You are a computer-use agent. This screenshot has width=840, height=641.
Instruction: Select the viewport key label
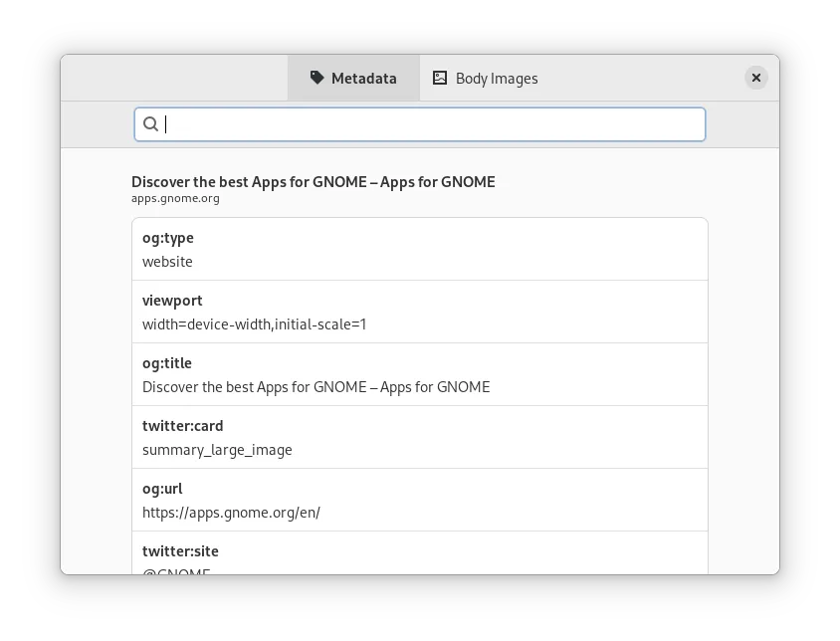click(172, 301)
